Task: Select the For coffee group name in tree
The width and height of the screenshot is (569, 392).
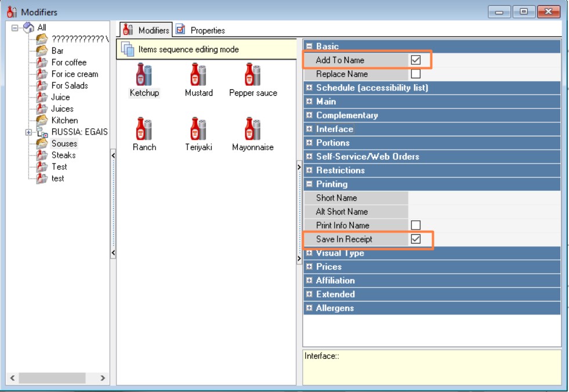Action: point(69,62)
